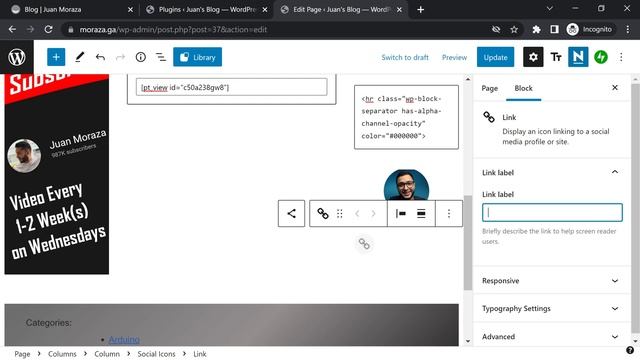Switch to the Plugins browser tab
Viewport: 640px width, 360px height.
click(x=207, y=9)
